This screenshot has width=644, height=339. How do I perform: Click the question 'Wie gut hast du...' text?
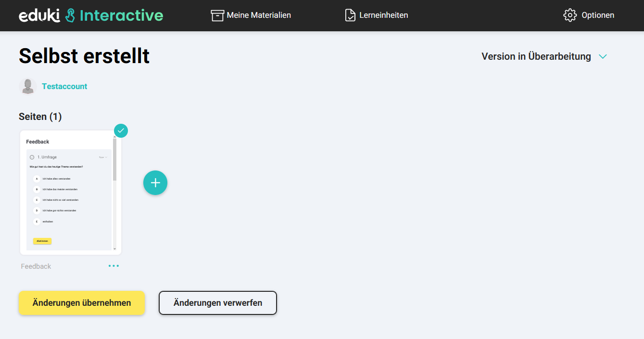(x=56, y=167)
